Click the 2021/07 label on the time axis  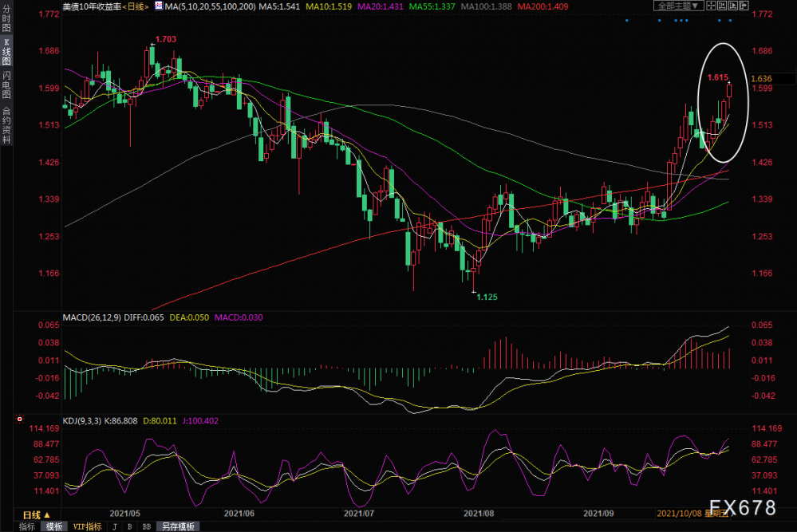pyautogui.click(x=359, y=514)
